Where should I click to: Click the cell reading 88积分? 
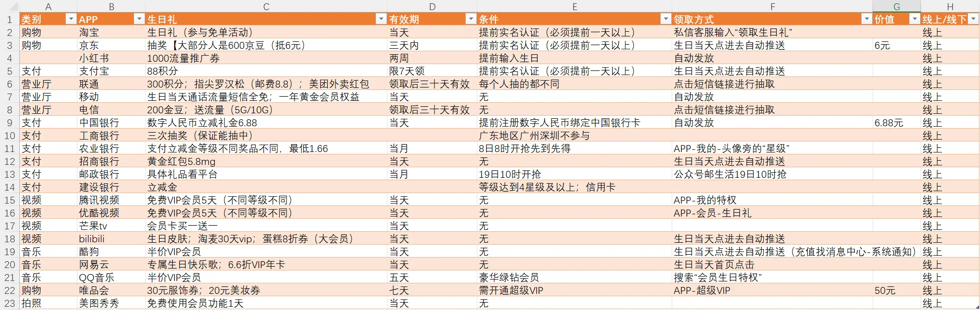point(266,71)
